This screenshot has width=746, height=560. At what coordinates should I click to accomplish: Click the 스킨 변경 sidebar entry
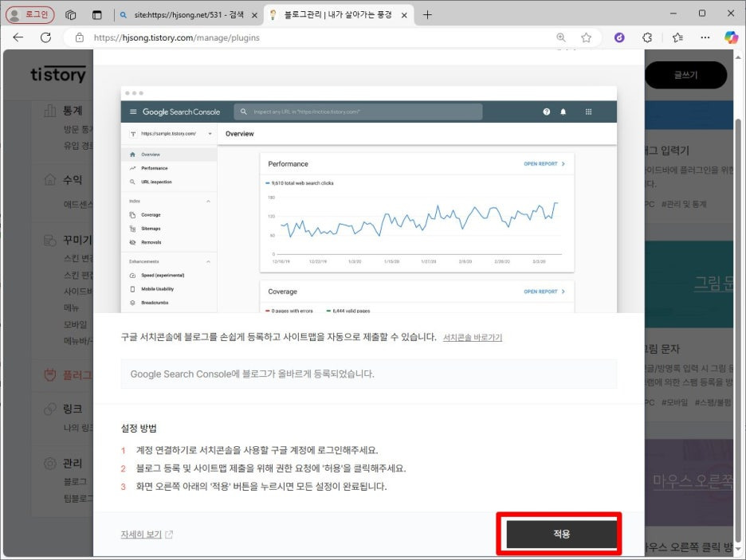[78, 259]
